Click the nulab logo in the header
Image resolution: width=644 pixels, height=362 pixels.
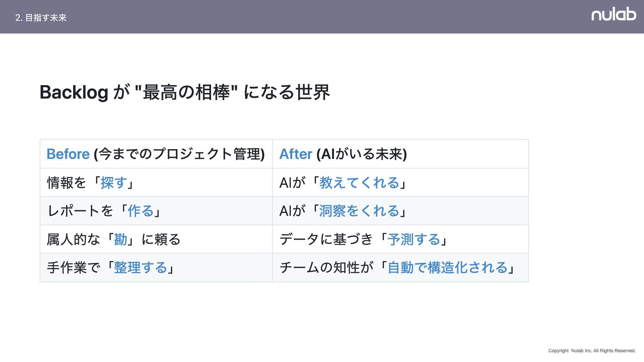point(613,14)
